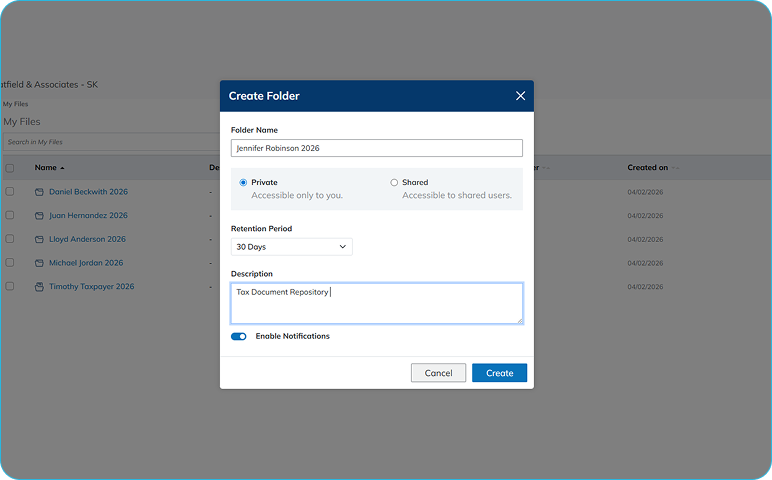Image resolution: width=772 pixels, height=480 pixels.
Task: Click in the Description text area
Action: [376, 303]
